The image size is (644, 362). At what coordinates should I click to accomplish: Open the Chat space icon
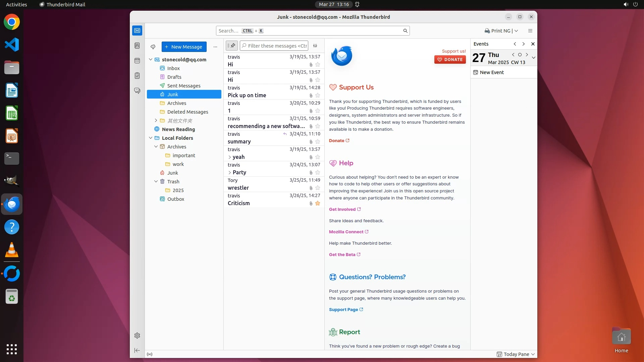(x=137, y=91)
